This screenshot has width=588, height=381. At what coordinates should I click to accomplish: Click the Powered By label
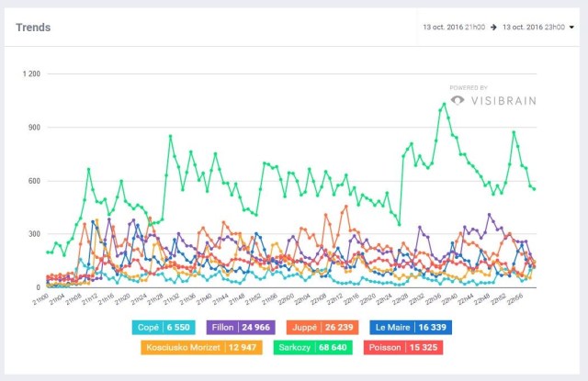[x=469, y=88]
